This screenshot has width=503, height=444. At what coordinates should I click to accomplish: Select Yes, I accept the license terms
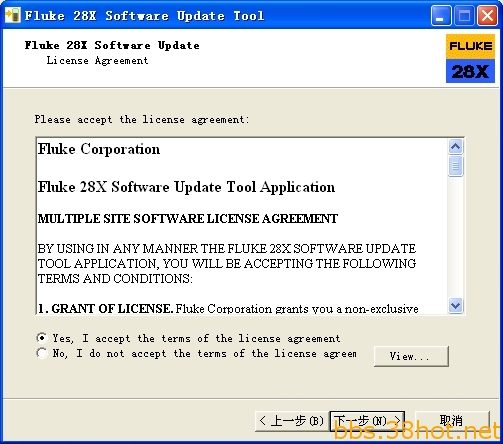[42, 338]
